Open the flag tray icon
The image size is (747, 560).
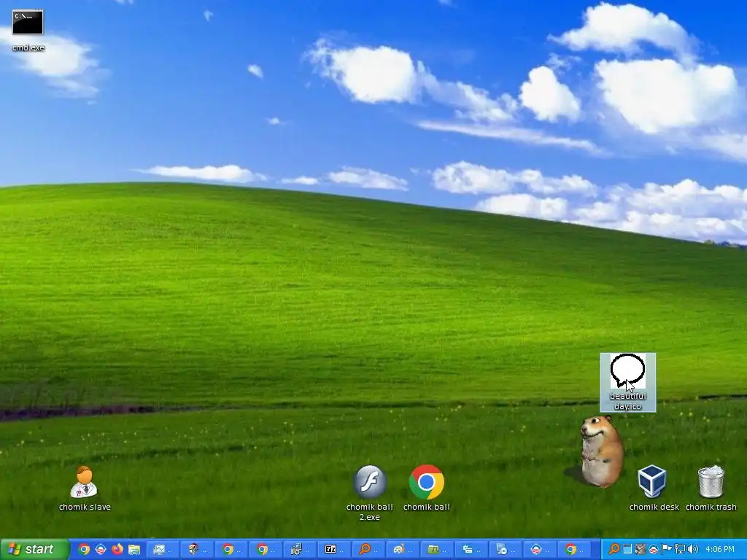pyautogui.click(x=667, y=550)
